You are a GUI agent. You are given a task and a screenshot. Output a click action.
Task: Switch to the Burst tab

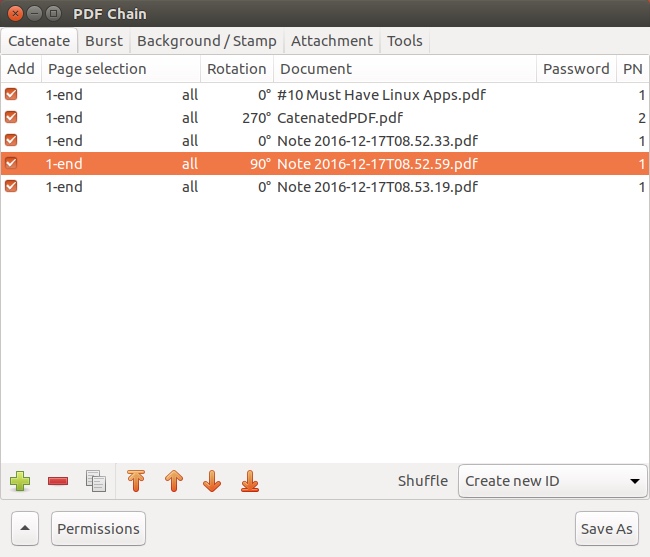click(104, 41)
